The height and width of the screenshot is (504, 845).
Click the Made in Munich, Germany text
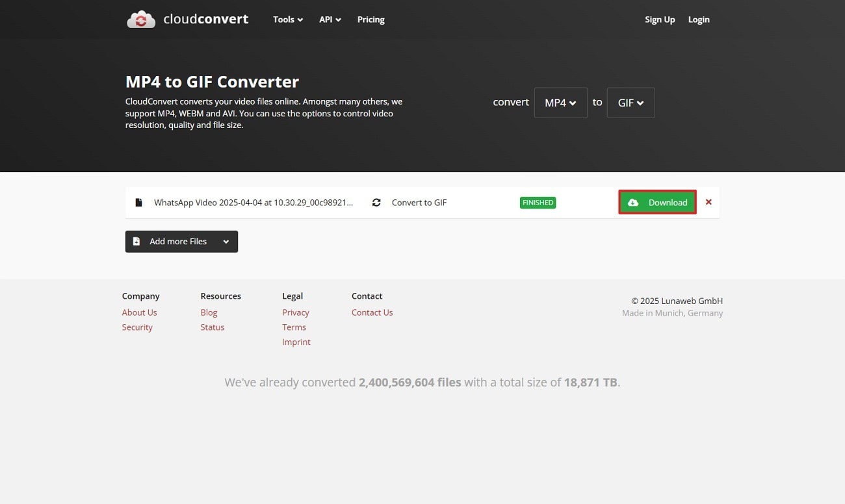pyautogui.click(x=673, y=313)
